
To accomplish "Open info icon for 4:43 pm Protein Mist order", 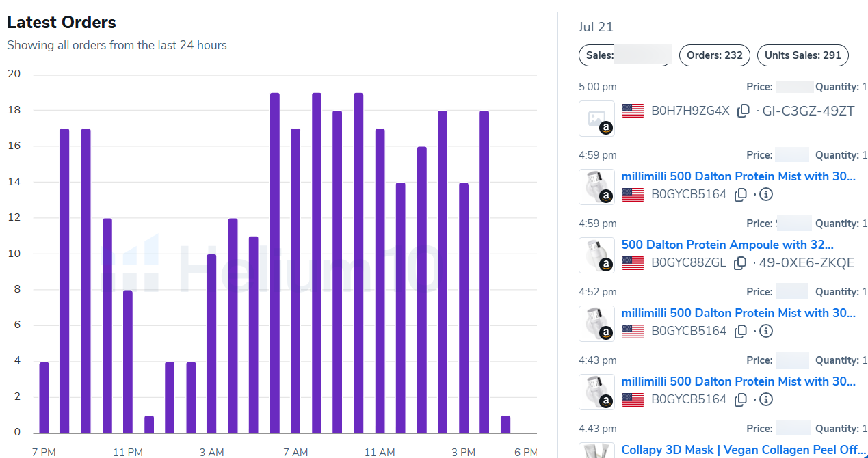I will point(766,400).
